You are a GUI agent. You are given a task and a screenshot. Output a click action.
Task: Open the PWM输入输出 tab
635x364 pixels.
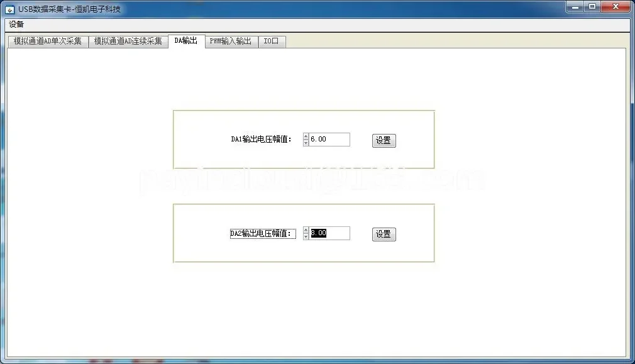point(231,41)
